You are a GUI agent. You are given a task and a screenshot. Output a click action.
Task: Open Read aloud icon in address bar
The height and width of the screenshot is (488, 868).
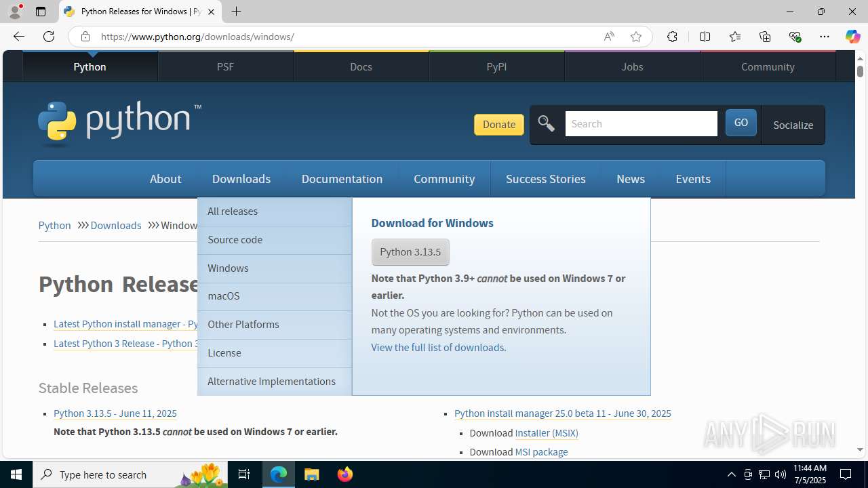(x=609, y=37)
